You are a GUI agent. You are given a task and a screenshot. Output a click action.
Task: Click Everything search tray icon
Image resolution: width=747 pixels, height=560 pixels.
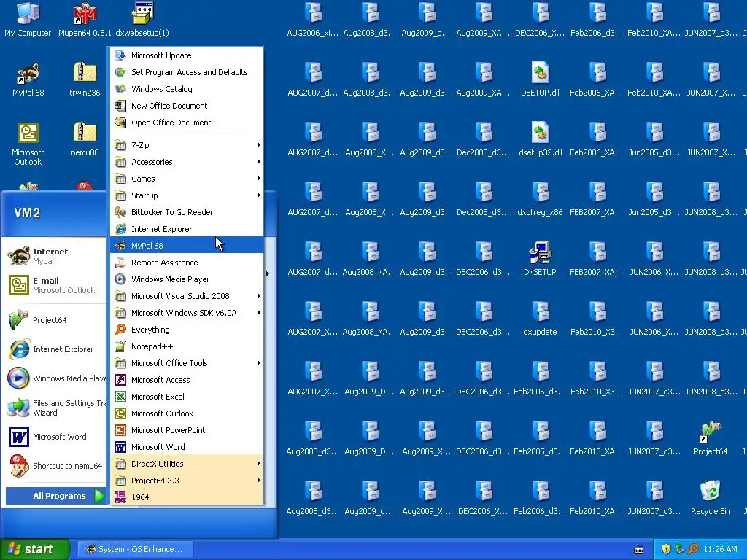693,549
